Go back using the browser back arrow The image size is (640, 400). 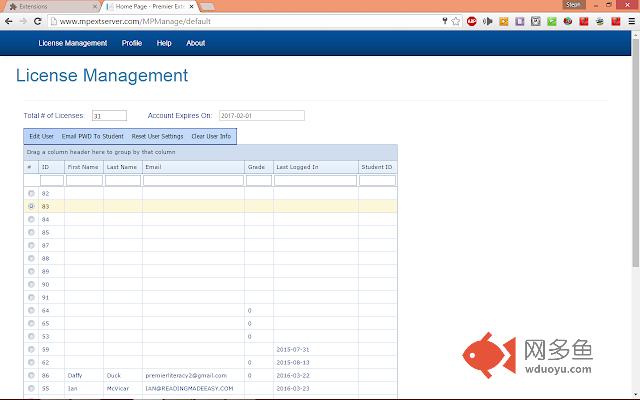click(x=8, y=21)
